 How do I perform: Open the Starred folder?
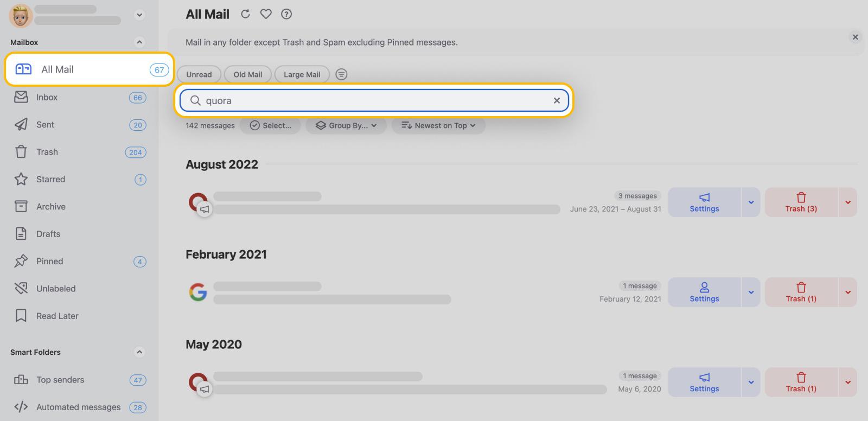(80, 179)
